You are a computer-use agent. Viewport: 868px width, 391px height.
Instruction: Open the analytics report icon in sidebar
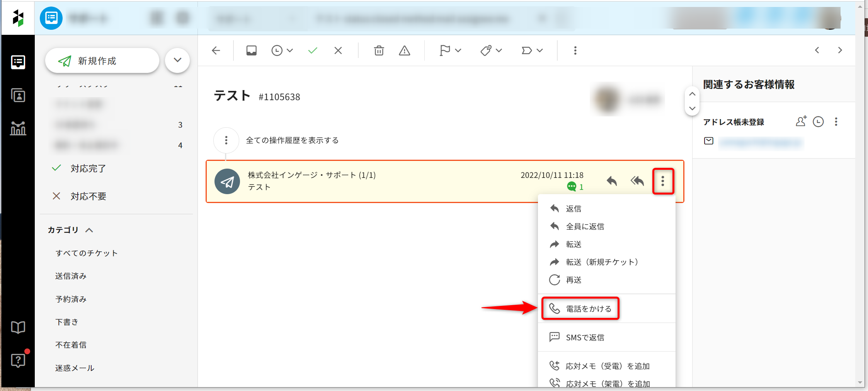[x=18, y=128]
